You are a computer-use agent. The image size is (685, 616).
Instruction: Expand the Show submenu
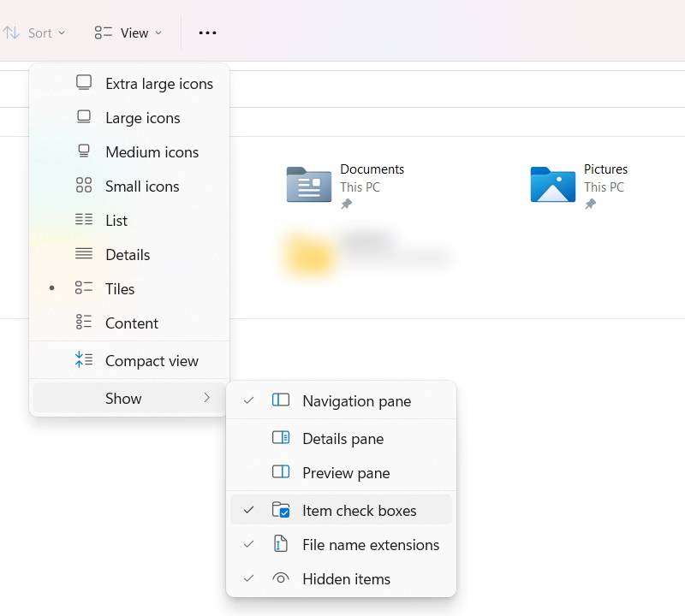click(123, 398)
